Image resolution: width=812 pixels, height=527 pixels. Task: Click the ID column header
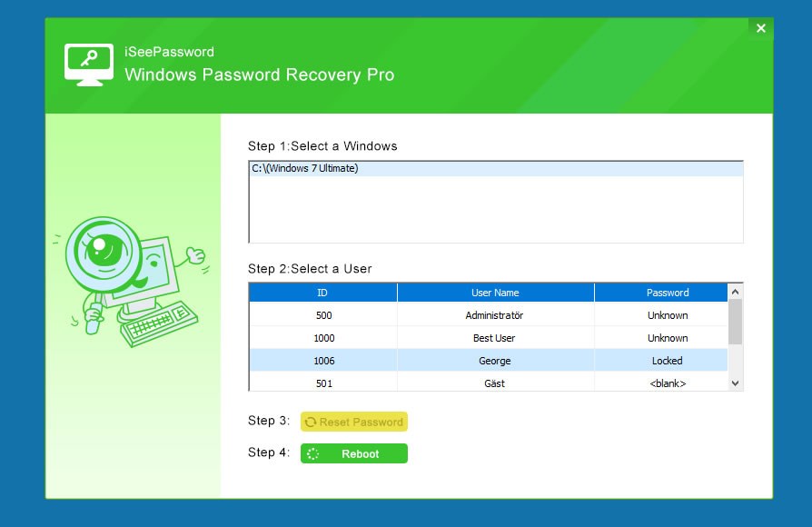[322, 293]
